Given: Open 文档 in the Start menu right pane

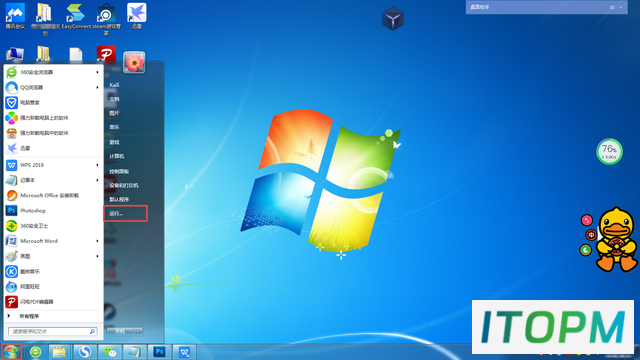Looking at the screenshot, I should (114, 99).
